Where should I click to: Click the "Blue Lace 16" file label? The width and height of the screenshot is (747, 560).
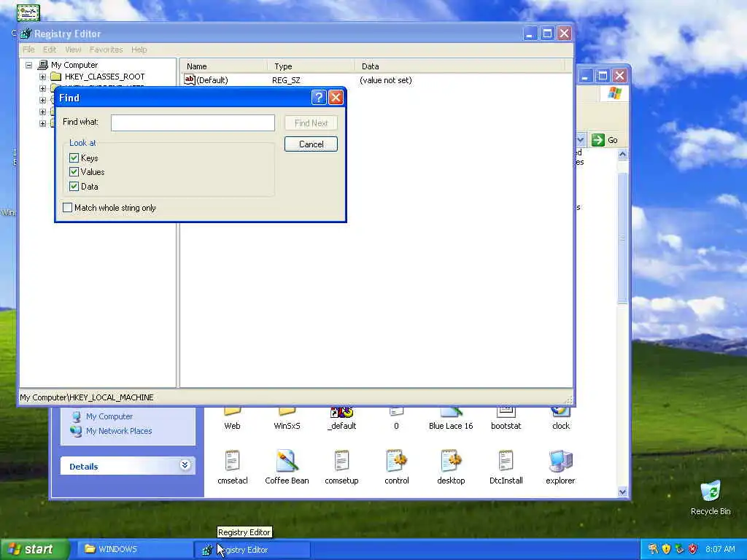(451, 426)
